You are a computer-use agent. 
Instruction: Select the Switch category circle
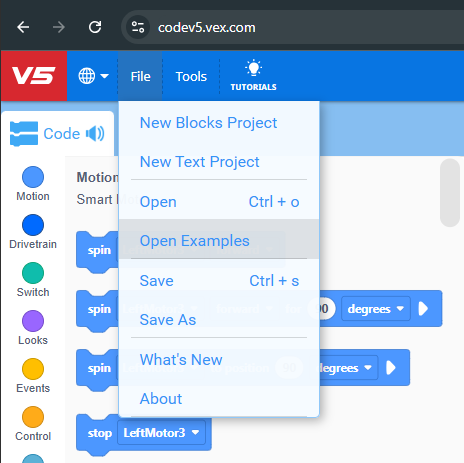coord(33,273)
